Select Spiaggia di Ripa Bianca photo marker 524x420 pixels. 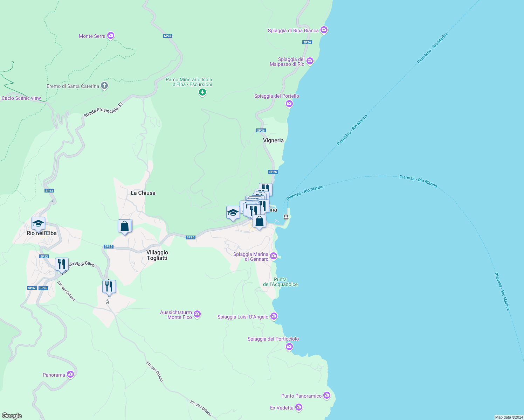click(x=324, y=30)
